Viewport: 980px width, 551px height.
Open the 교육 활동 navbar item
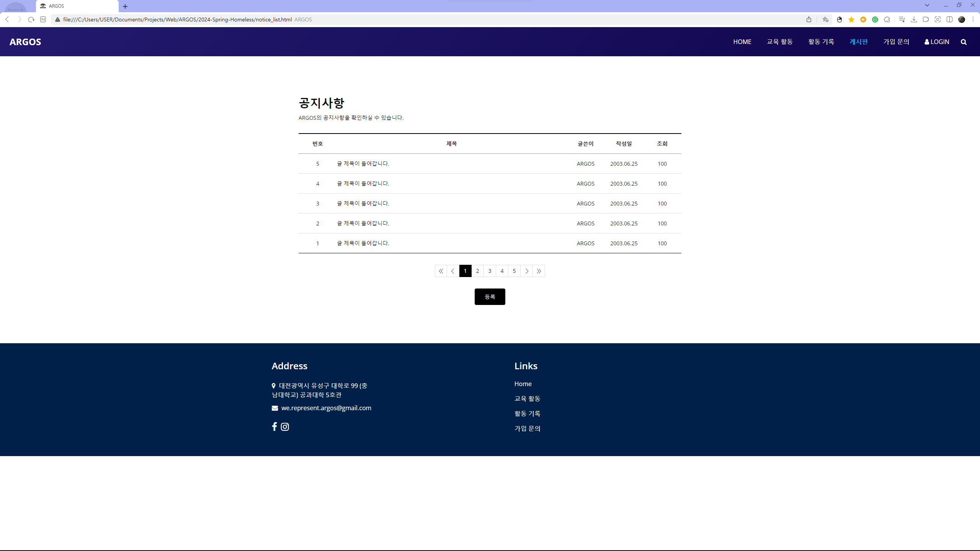click(x=779, y=42)
